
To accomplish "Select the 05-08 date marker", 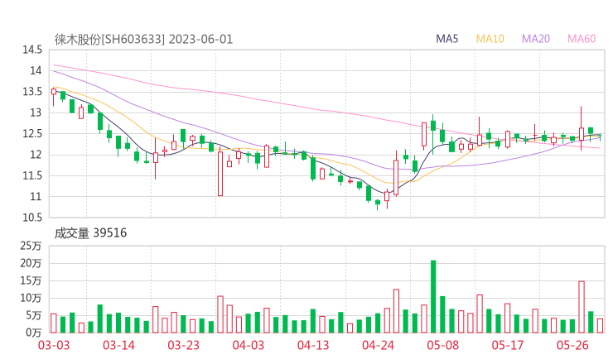I will pos(443,345).
